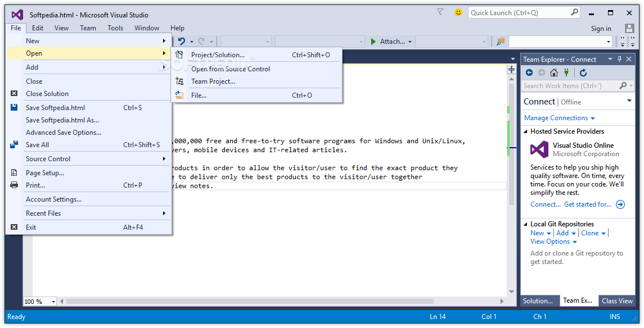Click in the Quick Launch search box

(519, 12)
